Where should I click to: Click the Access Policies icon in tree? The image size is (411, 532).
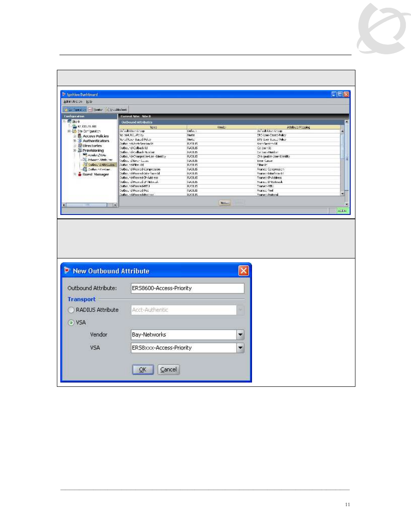[80, 136]
